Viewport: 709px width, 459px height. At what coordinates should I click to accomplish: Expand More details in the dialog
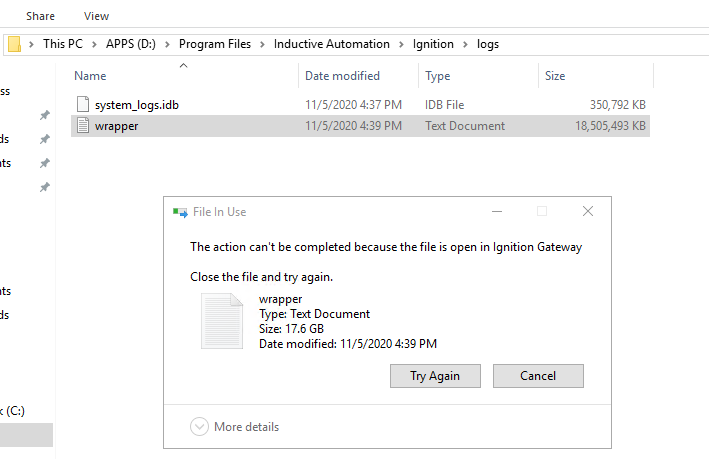click(x=235, y=426)
